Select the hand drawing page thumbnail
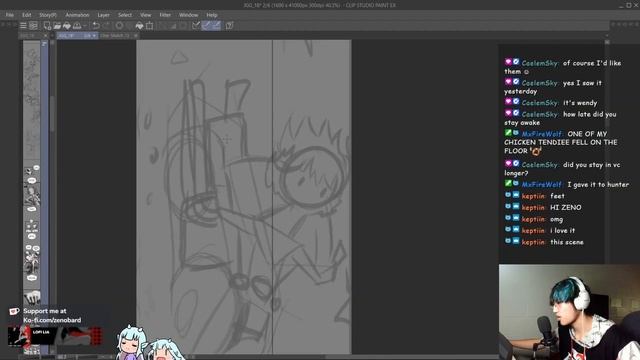640x360 pixels. click(31, 297)
